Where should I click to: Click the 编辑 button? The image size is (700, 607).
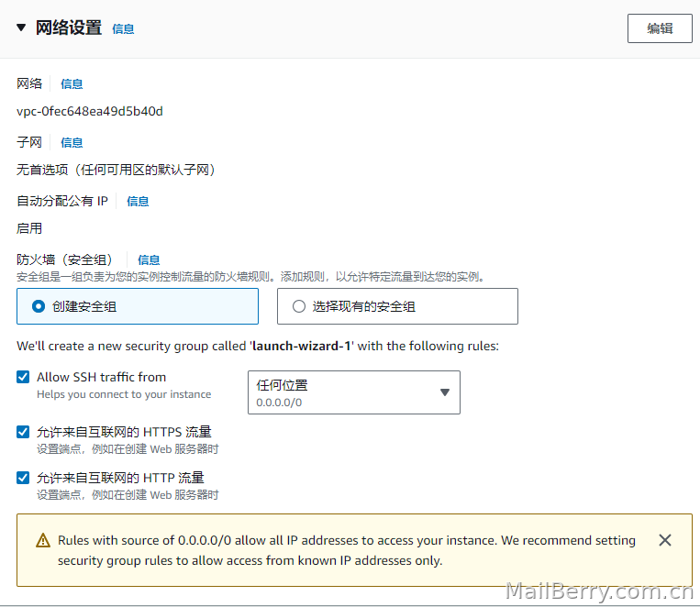tap(660, 28)
